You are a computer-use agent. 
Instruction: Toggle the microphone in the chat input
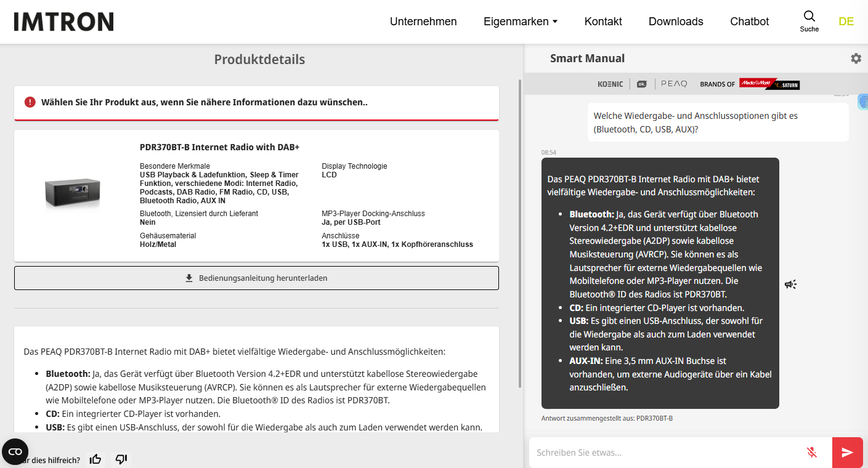[812, 452]
